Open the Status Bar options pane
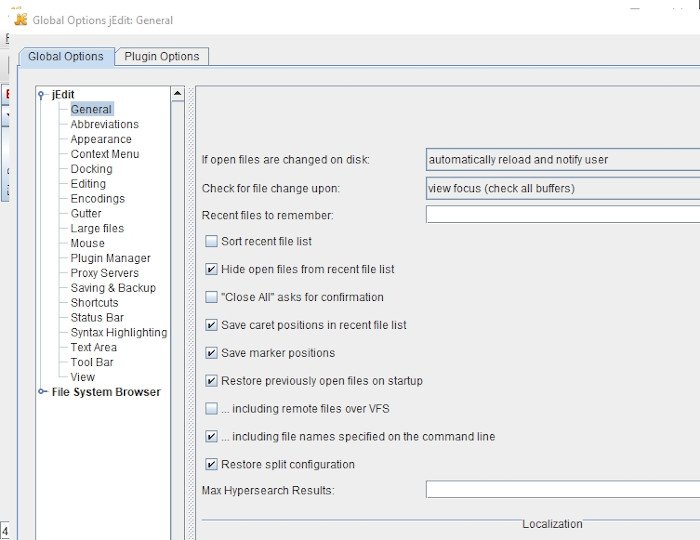Screen dimensions: 700x540 97,317
